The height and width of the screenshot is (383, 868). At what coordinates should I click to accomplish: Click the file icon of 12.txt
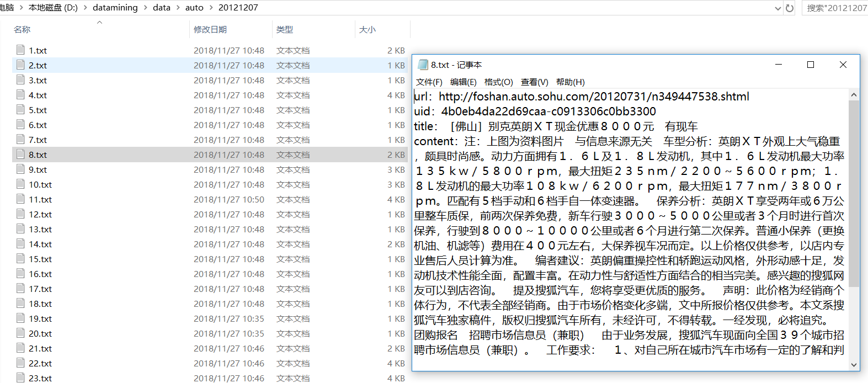point(21,214)
